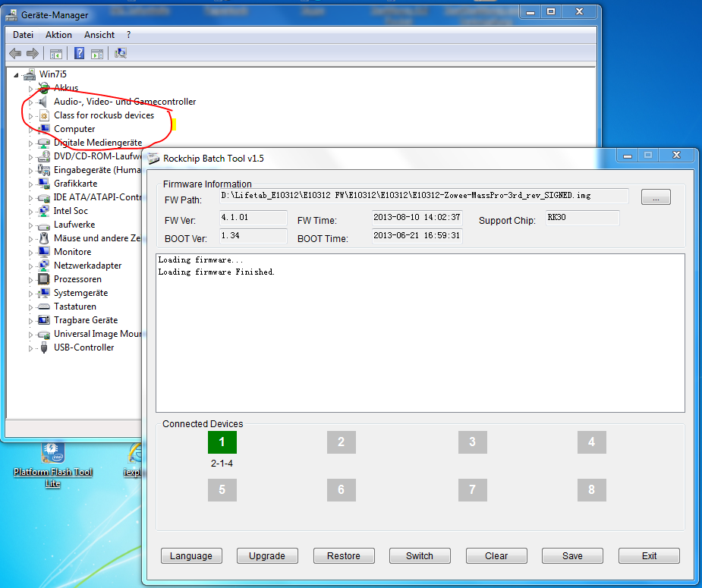The height and width of the screenshot is (588, 702).
Task: Open the Ansicht menu
Action: [99, 35]
